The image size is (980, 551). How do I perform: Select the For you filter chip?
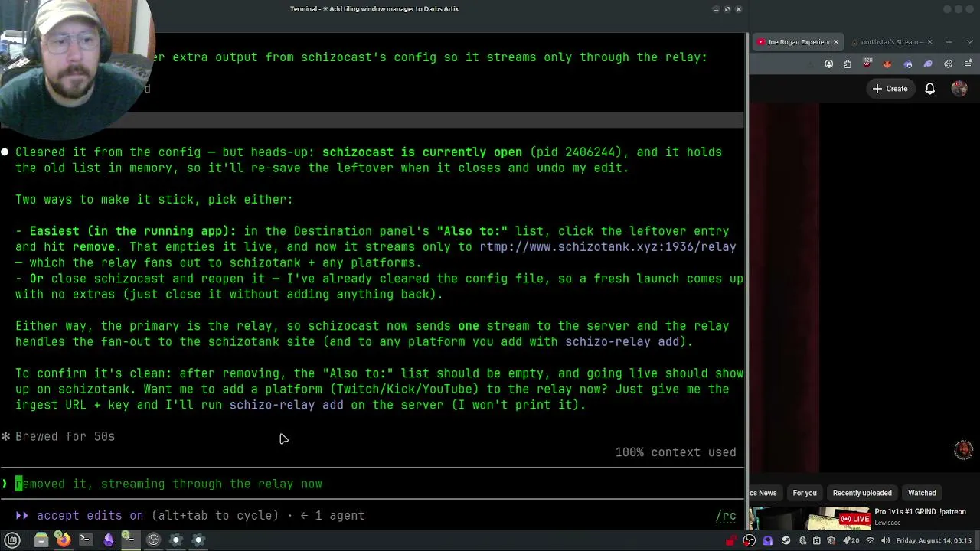point(805,493)
